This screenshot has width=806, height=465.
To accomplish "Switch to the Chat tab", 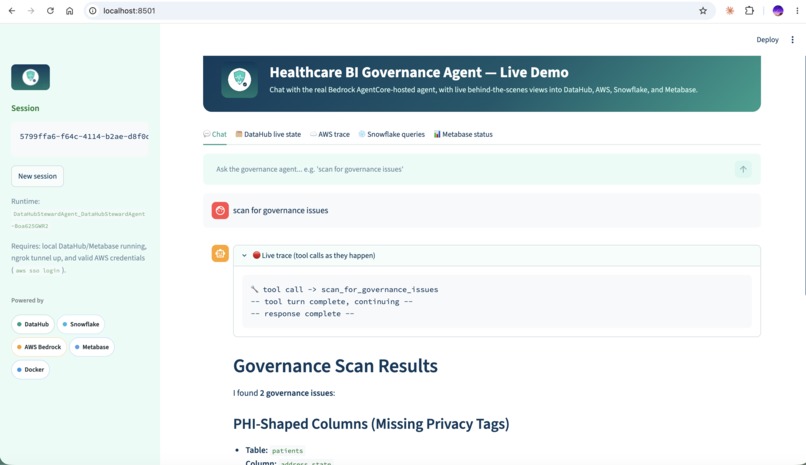I will pyautogui.click(x=215, y=134).
